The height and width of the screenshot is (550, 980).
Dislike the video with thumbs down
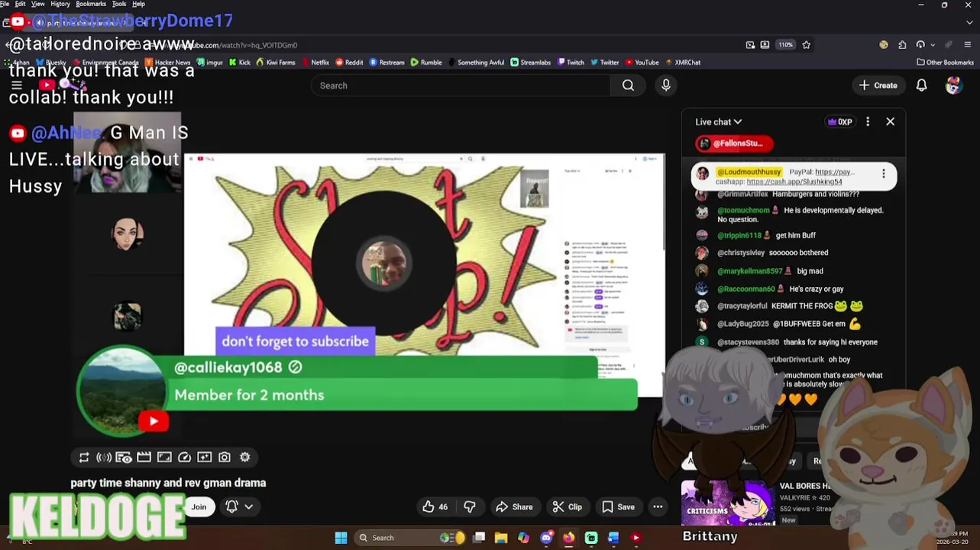pos(469,506)
